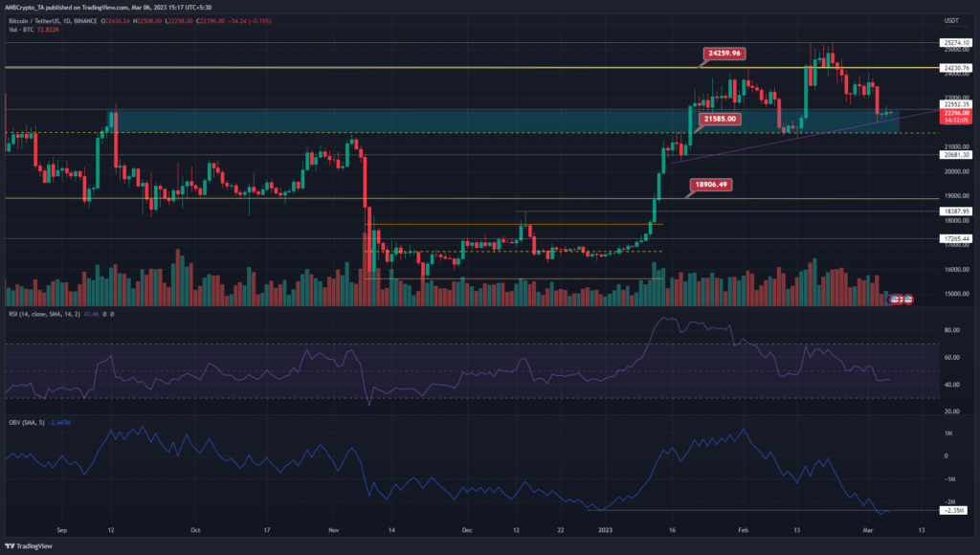Select the right US flag event marker on chart

coord(908,299)
